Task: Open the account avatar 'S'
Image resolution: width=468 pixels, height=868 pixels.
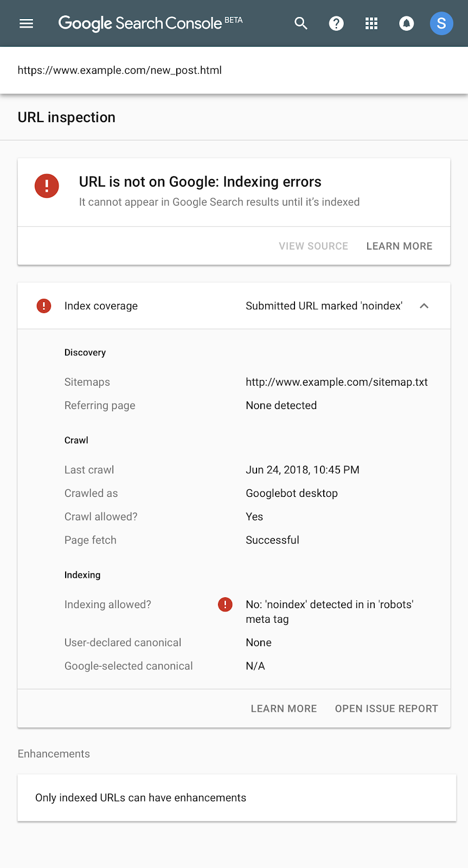Action: (441, 23)
